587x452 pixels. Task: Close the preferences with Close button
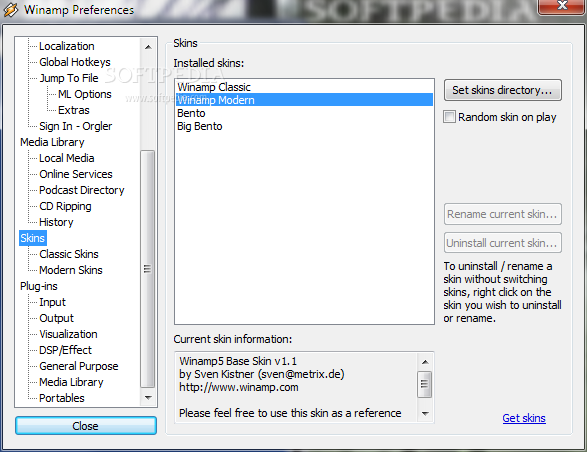pyautogui.click(x=86, y=426)
